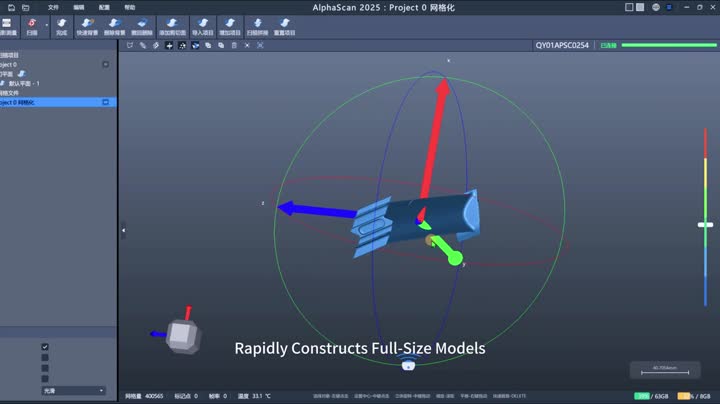Click the large blue arrow of the transform gizmo

coord(317,210)
